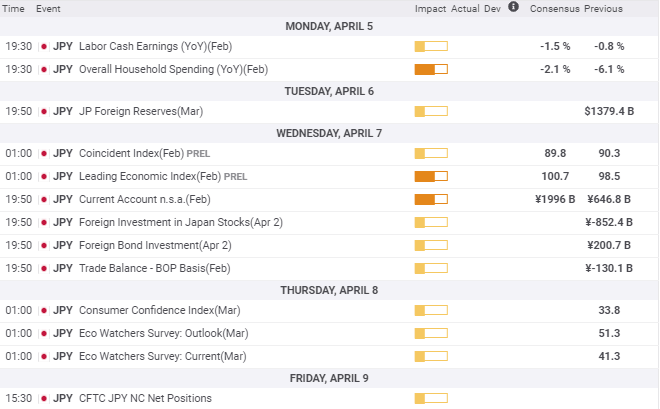Click the Consensus column header

tap(554, 9)
